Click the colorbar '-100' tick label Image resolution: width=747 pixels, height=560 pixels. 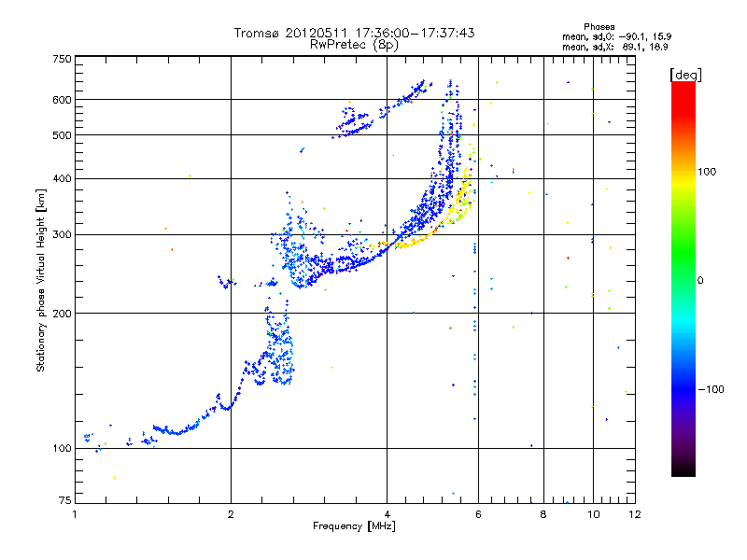click(711, 389)
